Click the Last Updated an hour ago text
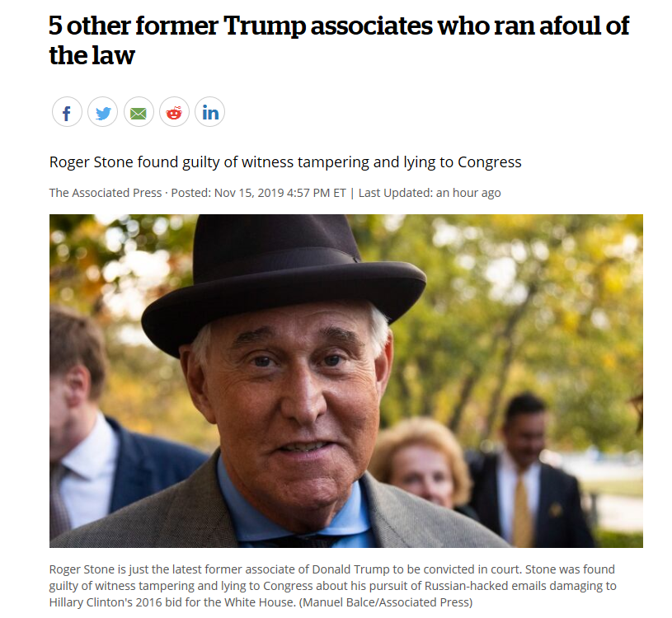Viewport: 672px width, 618px height. coord(430,193)
